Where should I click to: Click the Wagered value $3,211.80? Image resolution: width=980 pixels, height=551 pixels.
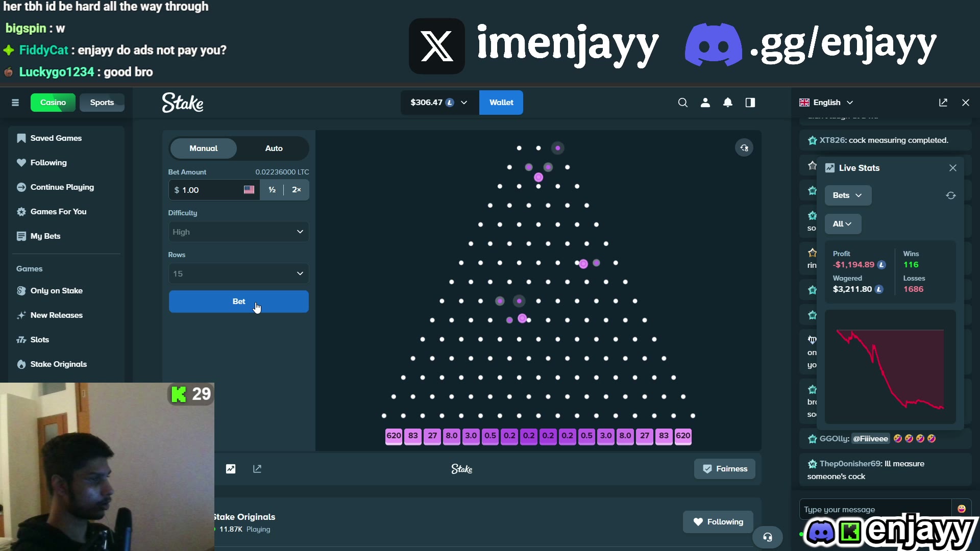[852, 289]
